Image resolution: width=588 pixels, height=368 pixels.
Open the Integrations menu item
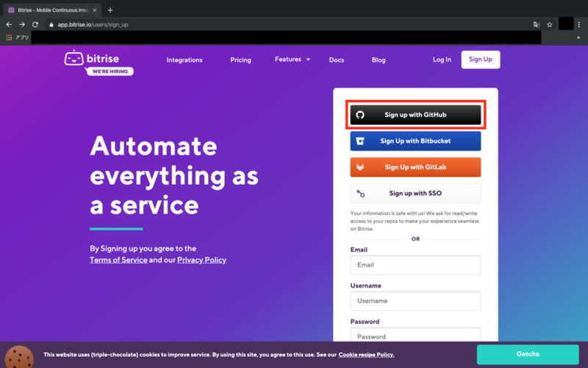click(x=184, y=60)
